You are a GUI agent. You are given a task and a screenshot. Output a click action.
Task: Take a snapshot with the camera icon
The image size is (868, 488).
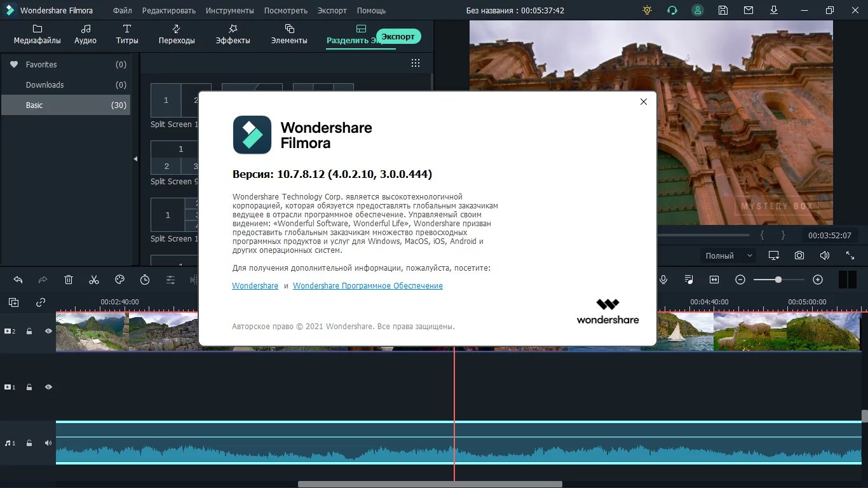799,255
